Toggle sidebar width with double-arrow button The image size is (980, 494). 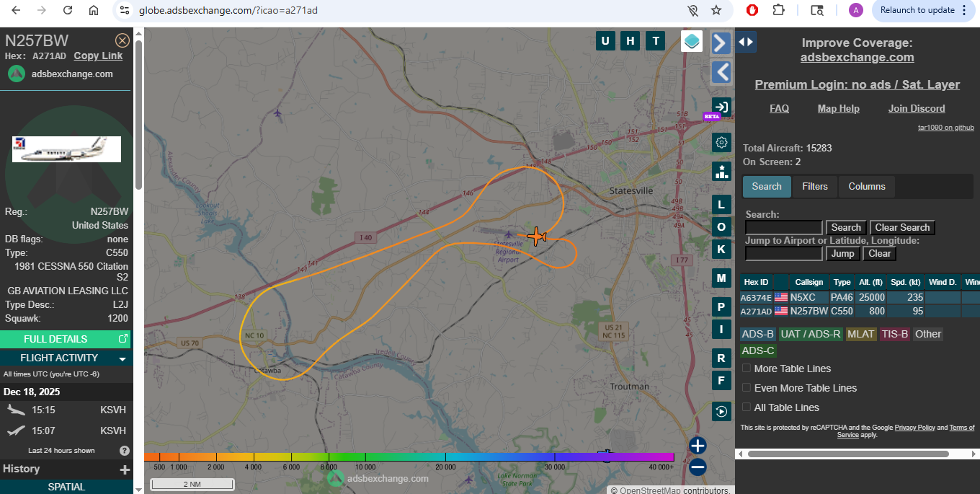pos(746,42)
